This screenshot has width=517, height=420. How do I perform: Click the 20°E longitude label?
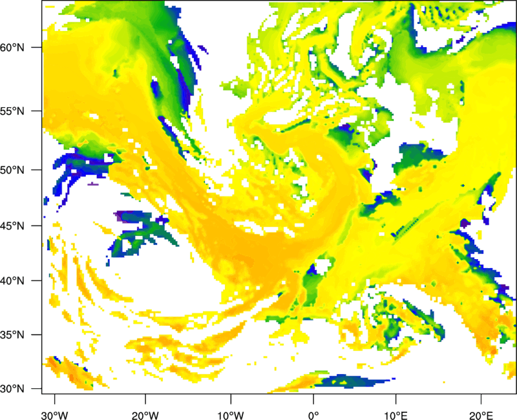click(481, 415)
